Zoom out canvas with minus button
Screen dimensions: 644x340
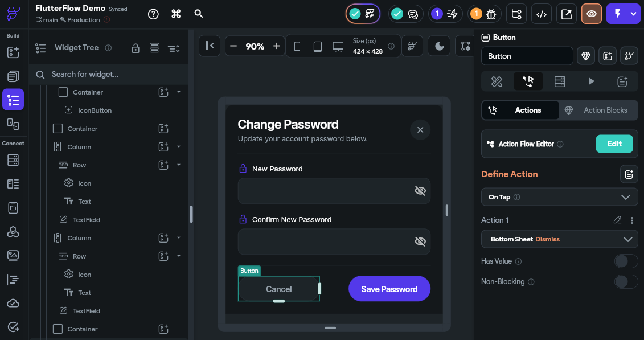233,46
